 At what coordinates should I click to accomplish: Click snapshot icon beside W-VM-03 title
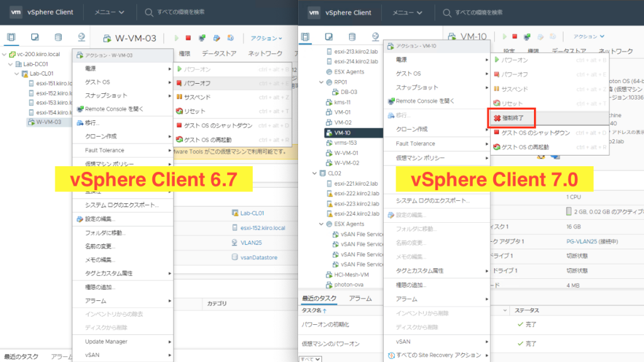point(231,38)
